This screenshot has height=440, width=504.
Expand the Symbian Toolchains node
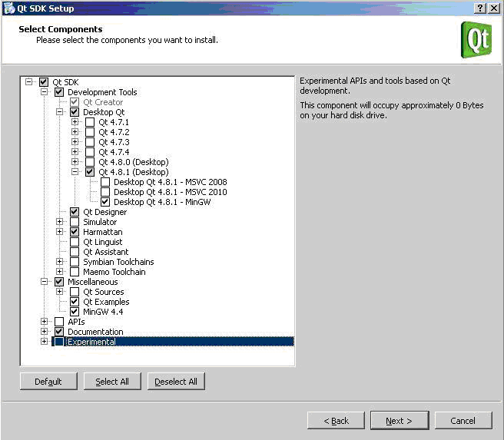(59, 261)
